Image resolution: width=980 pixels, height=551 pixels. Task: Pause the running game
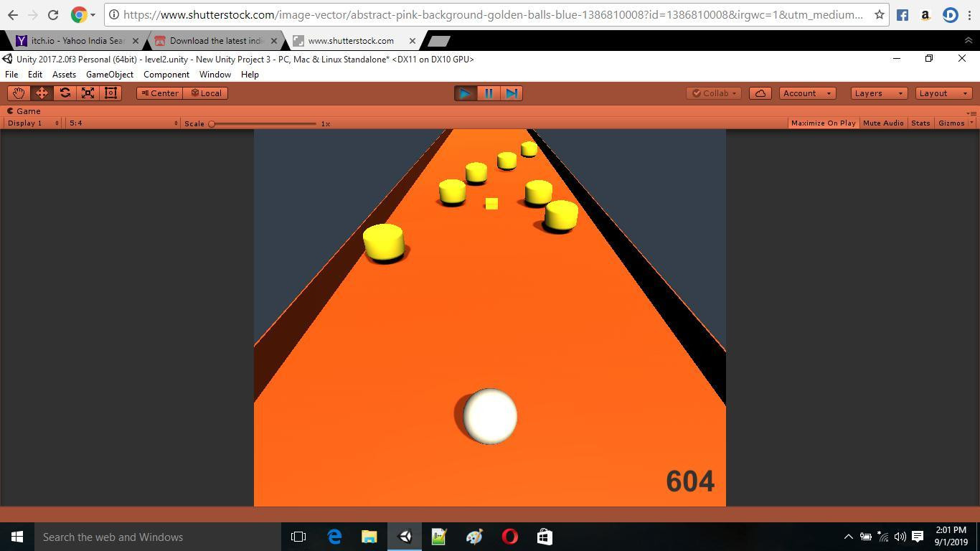489,93
